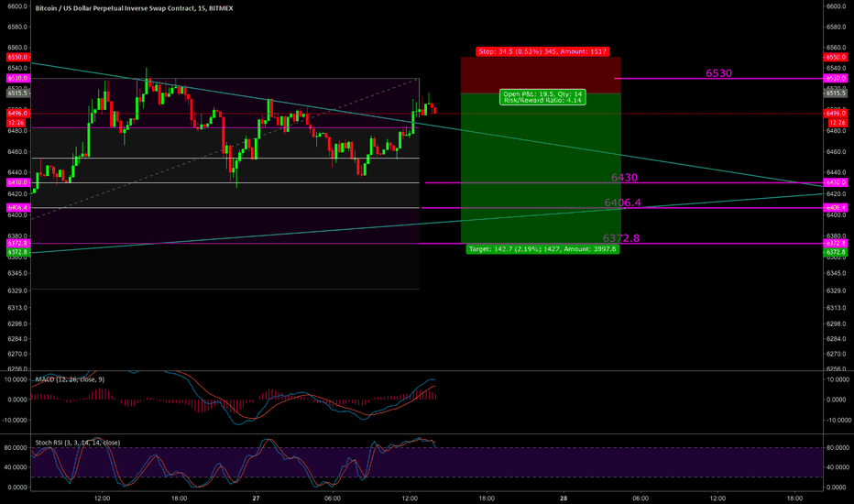
Task: Select the green Target: 142.7 (2.19%) label
Action: click(542, 249)
